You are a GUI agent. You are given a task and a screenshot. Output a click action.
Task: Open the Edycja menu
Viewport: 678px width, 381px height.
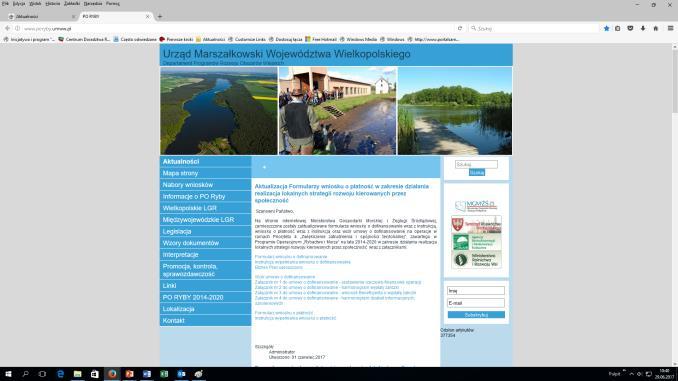pos(19,3)
